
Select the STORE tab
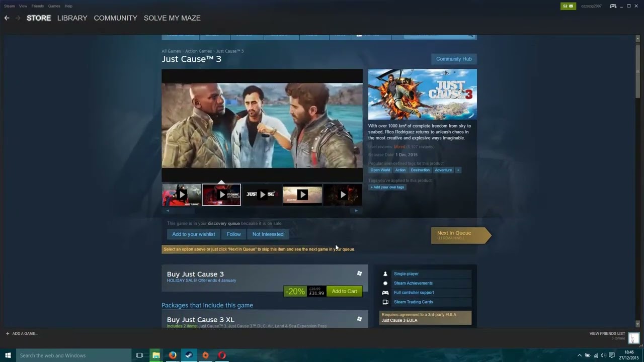point(39,18)
